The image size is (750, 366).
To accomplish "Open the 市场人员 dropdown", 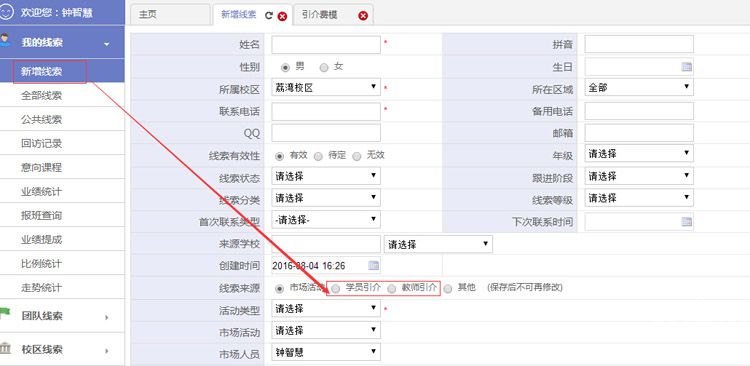I will coord(326,353).
